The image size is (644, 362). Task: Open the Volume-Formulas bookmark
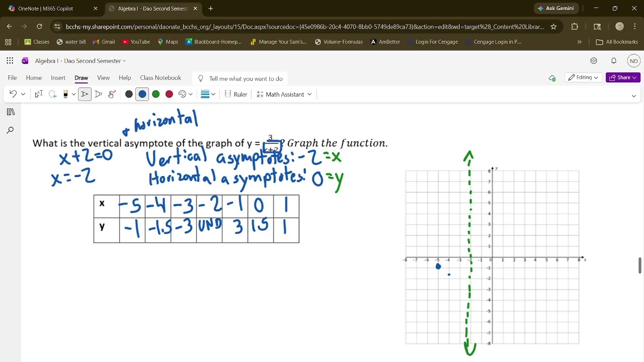tap(339, 42)
